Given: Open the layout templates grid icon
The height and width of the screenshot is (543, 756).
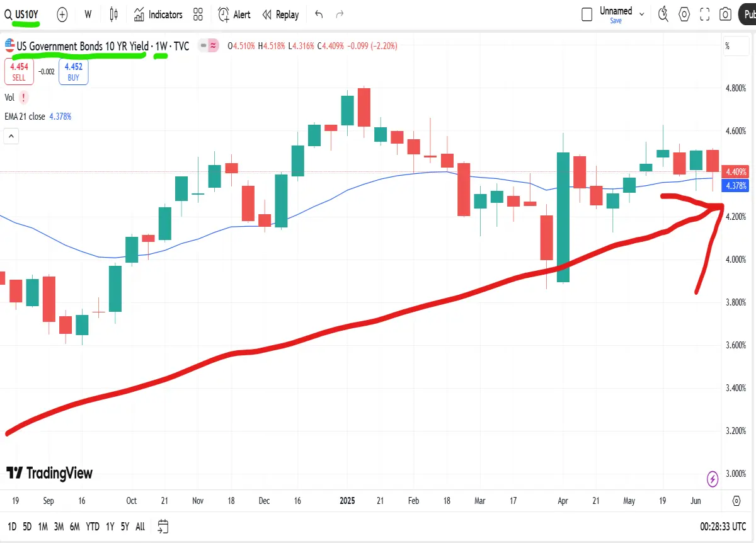Looking at the screenshot, I should point(198,14).
